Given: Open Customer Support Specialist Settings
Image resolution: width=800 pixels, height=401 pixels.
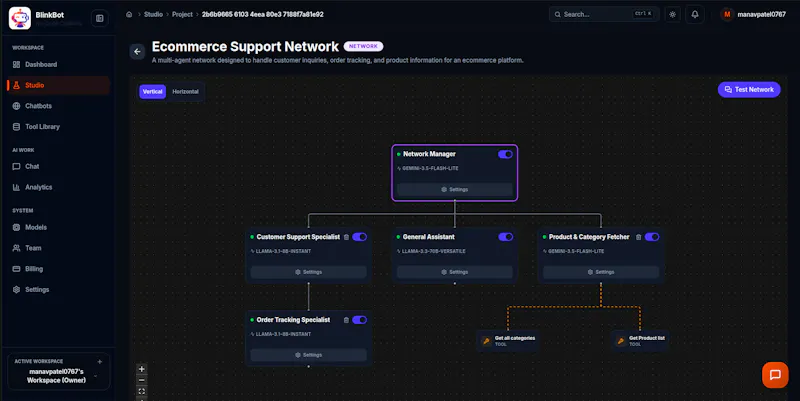Looking at the screenshot, I should [308, 272].
